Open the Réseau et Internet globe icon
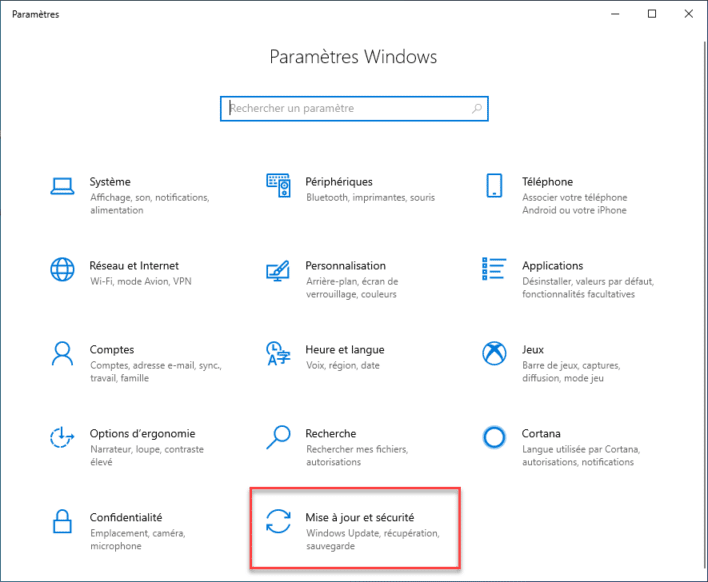 coord(62,269)
